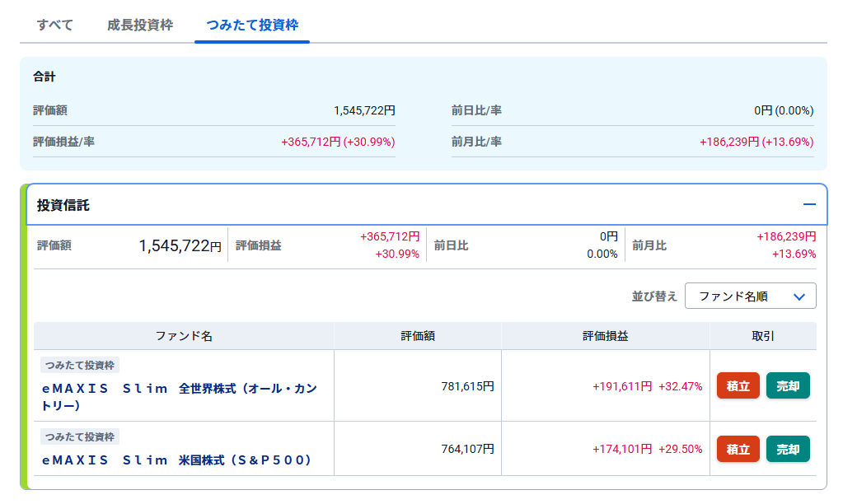Open eMAXIS Slim 米国株式 (S&P500) fund link
843x504 pixels.
(x=177, y=460)
